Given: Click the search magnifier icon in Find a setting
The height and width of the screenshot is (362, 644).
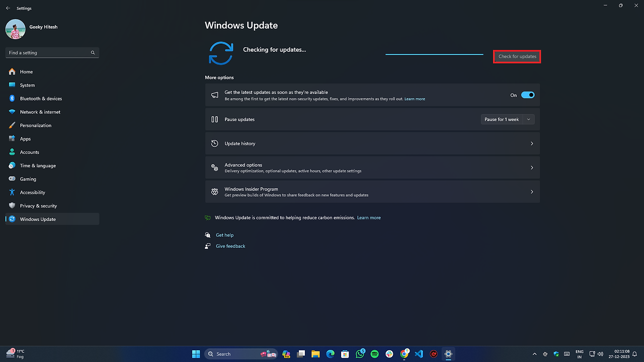Looking at the screenshot, I should (x=93, y=53).
